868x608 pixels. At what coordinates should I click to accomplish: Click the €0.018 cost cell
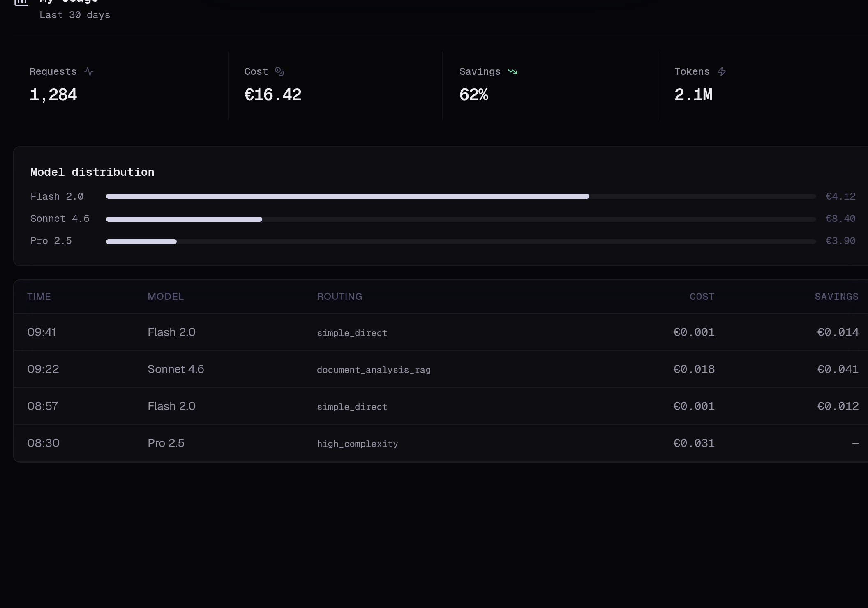tap(694, 369)
